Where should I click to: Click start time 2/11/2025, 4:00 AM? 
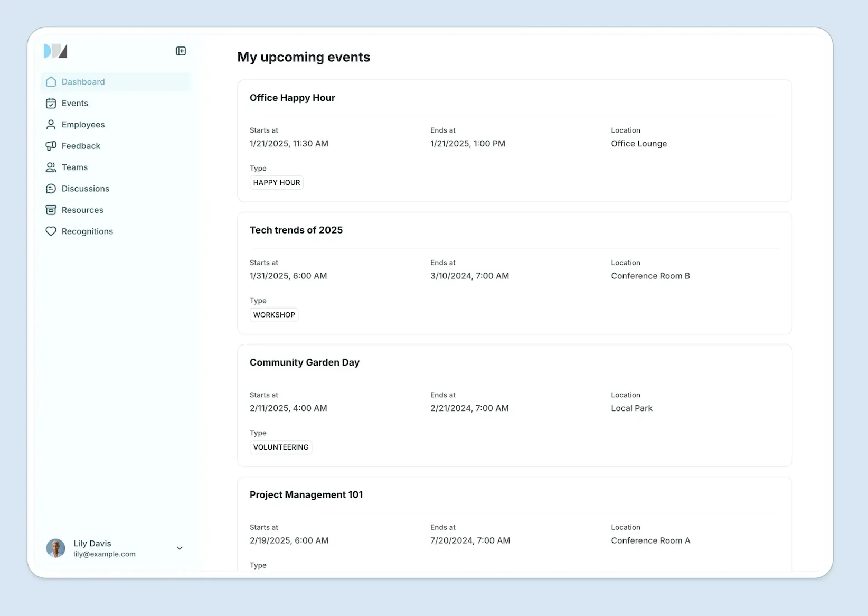pos(288,408)
